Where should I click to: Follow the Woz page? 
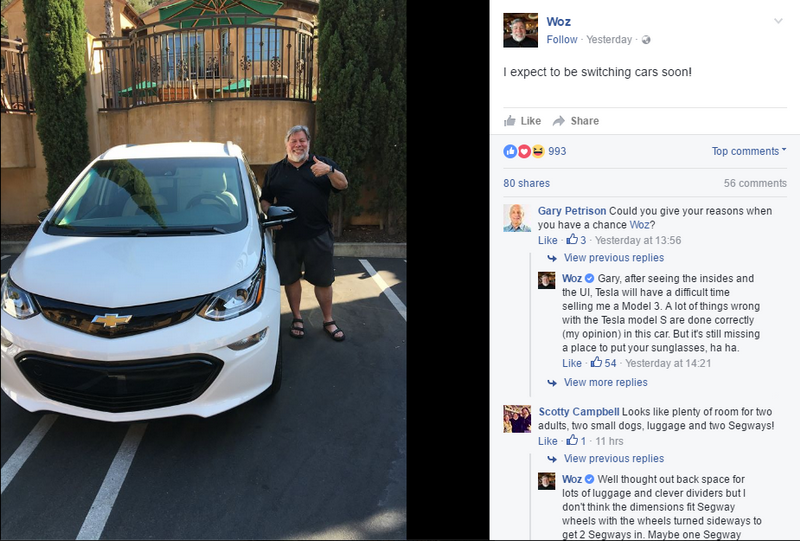pyautogui.click(x=562, y=39)
